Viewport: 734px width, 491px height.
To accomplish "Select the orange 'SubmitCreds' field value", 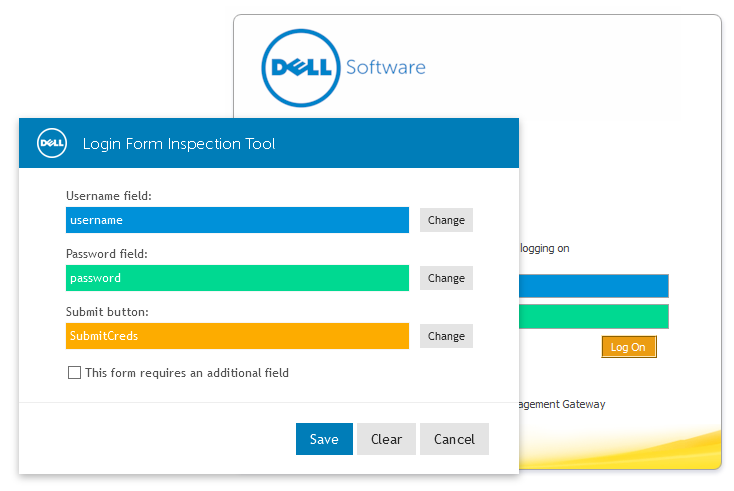I will [237, 336].
